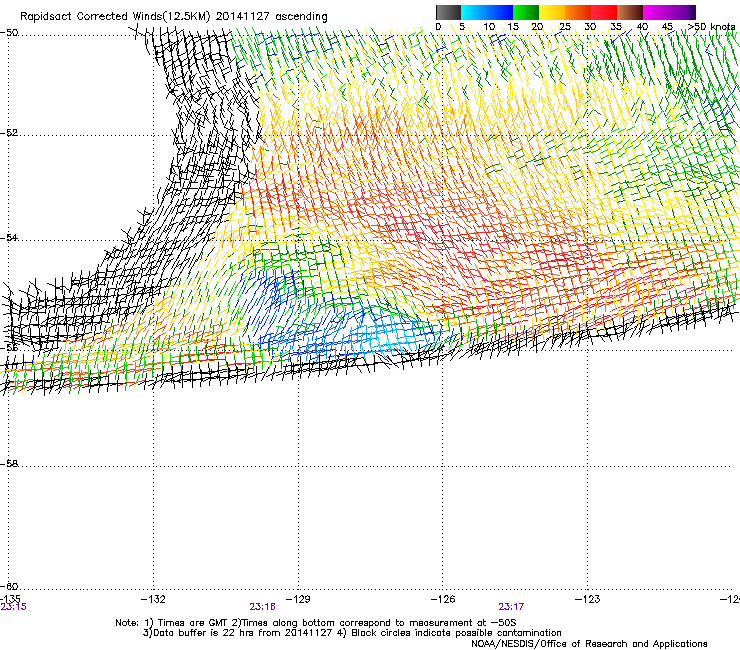Click the '15' label under the color bar
Image resolution: width=740 pixels, height=650 pixels.
click(513, 27)
